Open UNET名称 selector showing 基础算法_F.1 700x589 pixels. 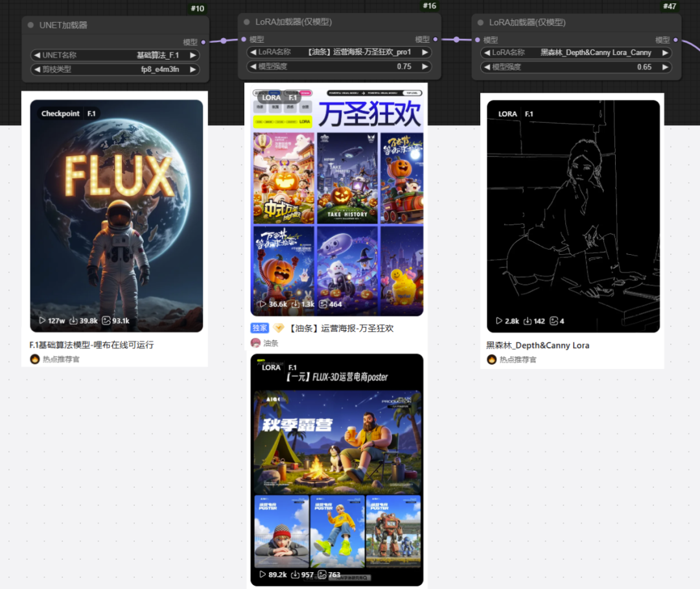[x=115, y=55]
